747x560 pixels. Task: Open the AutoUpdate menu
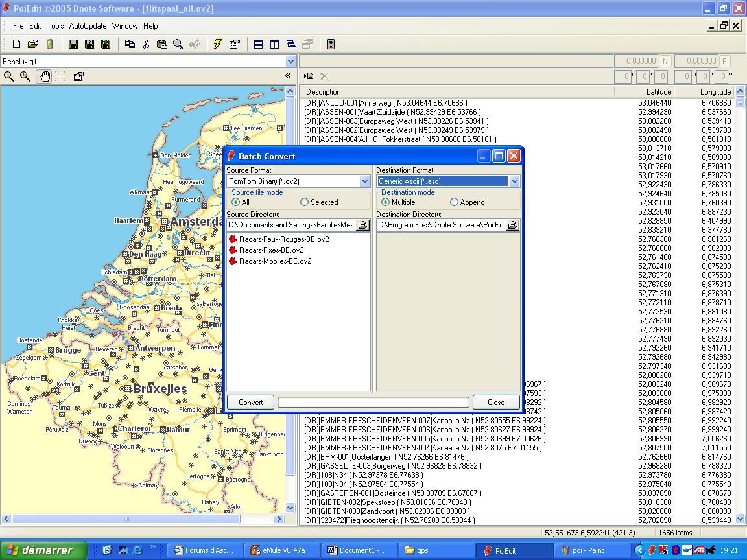pos(88,26)
